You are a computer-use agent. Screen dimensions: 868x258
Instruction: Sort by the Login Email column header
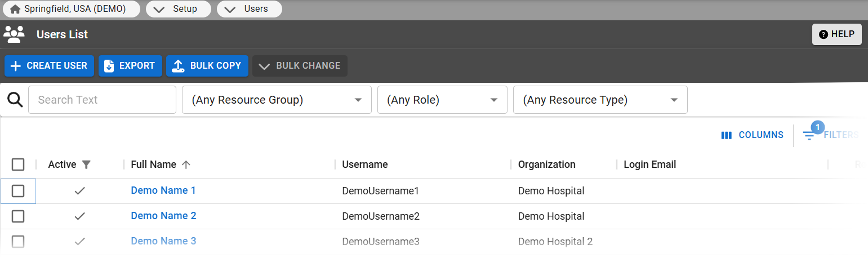[x=650, y=164]
